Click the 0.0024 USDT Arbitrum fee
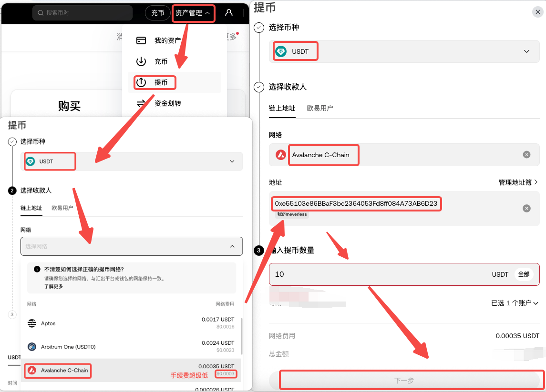This screenshot has width=546, height=392. coord(218,343)
